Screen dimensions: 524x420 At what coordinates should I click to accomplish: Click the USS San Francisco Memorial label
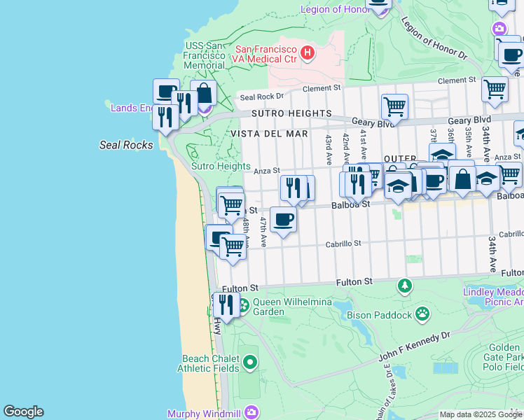pyautogui.click(x=204, y=55)
